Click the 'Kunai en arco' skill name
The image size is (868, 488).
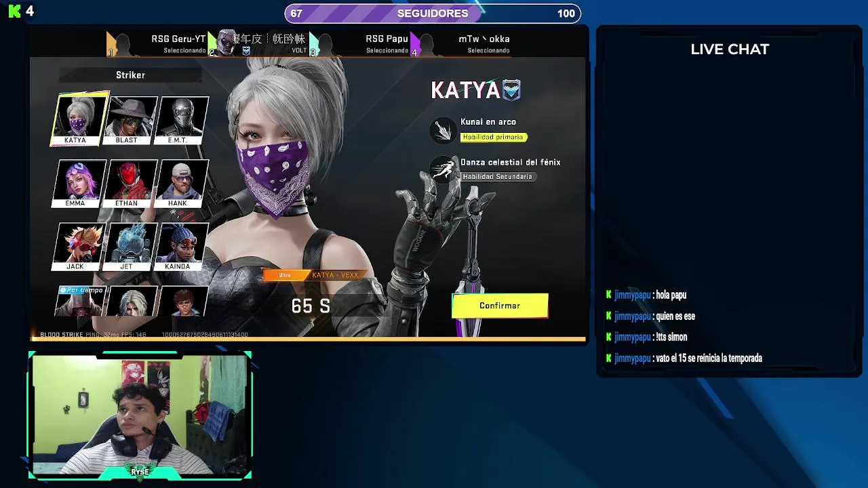click(488, 122)
